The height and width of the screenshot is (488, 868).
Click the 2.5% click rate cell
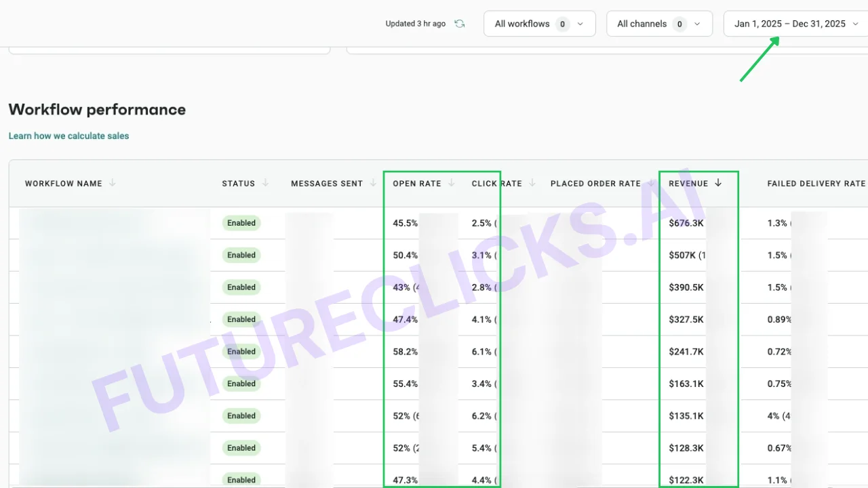pos(484,223)
